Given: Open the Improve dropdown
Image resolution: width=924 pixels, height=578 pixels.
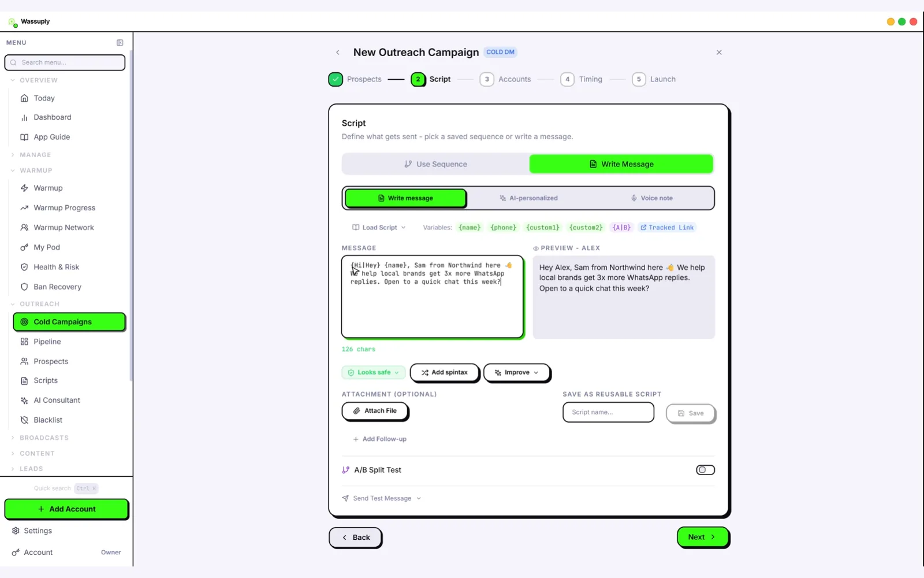Looking at the screenshot, I should (x=516, y=373).
